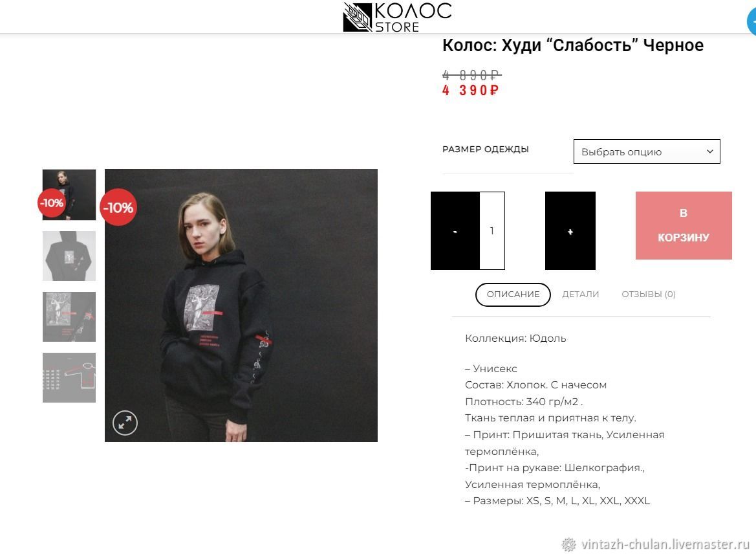
Task: Click the -10% badge on first thumbnail
Action: 51,203
